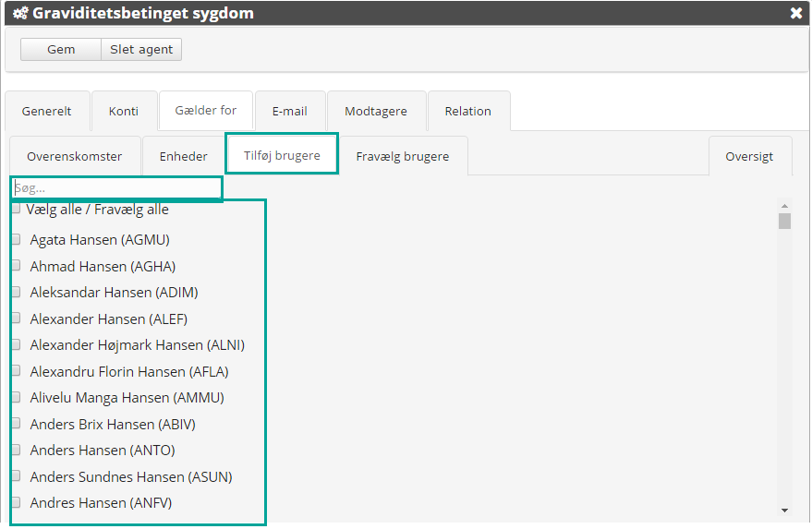
Task: Select the Fravælg brugere sub-tab
Action: (x=403, y=156)
